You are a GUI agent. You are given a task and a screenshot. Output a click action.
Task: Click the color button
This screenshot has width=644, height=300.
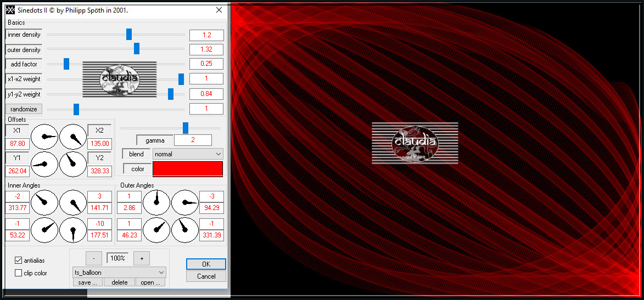pos(137,169)
